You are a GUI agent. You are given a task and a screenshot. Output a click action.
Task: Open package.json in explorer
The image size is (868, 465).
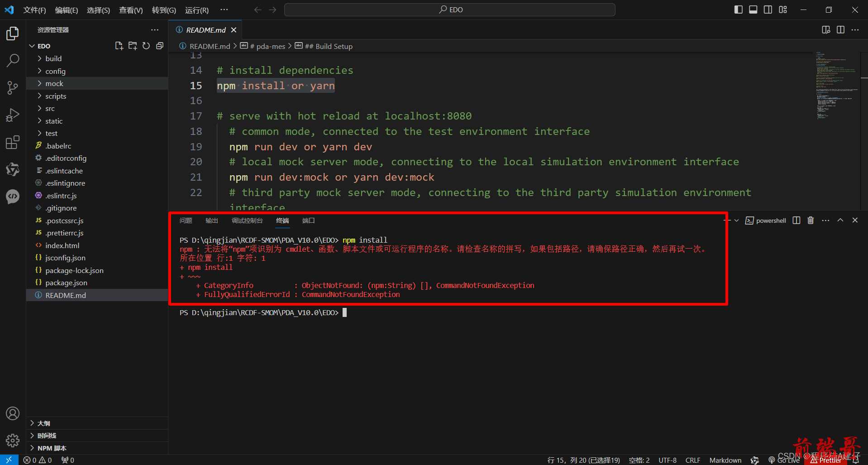97,283
